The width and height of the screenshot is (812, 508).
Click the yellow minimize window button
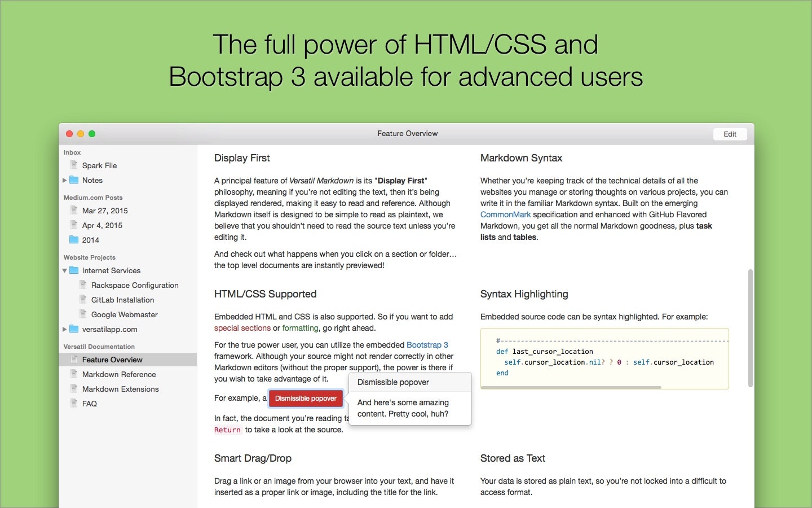click(x=81, y=134)
